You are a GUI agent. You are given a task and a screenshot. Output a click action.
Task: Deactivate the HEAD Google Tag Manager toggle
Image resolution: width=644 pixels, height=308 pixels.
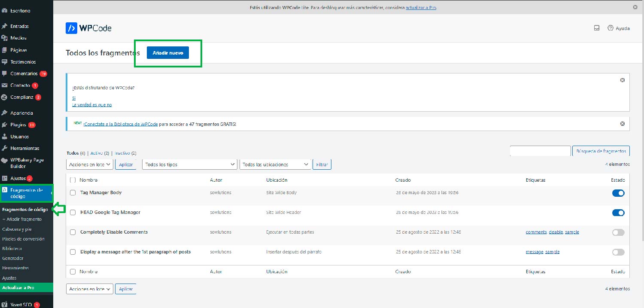tap(618, 213)
